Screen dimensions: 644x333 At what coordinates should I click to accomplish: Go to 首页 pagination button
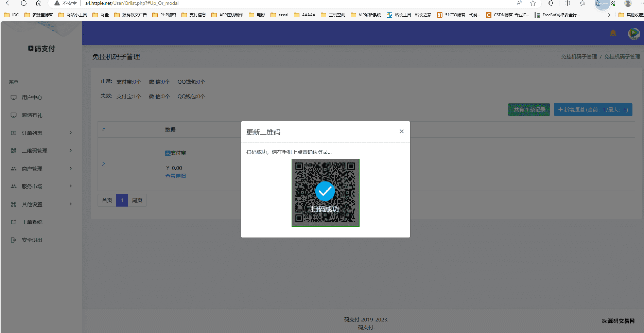coord(107,200)
